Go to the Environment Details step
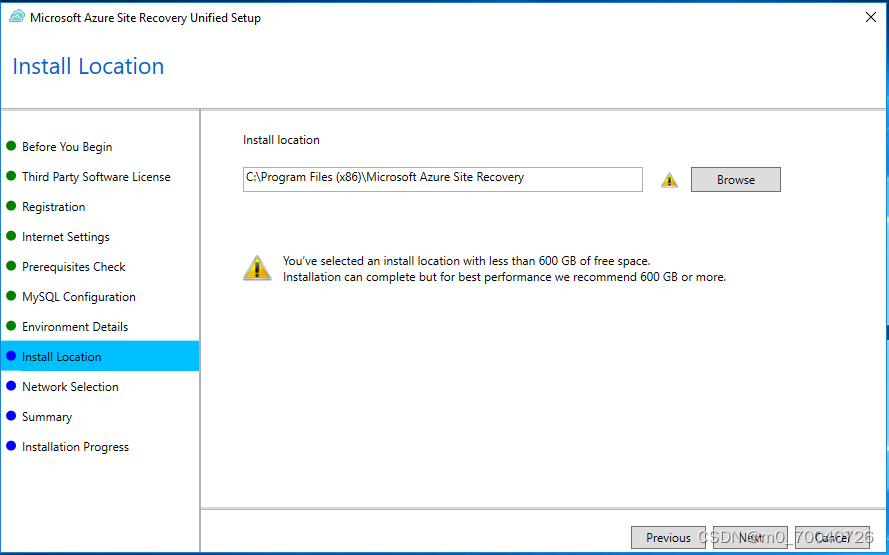The height and width of the screenshot is (555, 889). [x=75, y=327]
